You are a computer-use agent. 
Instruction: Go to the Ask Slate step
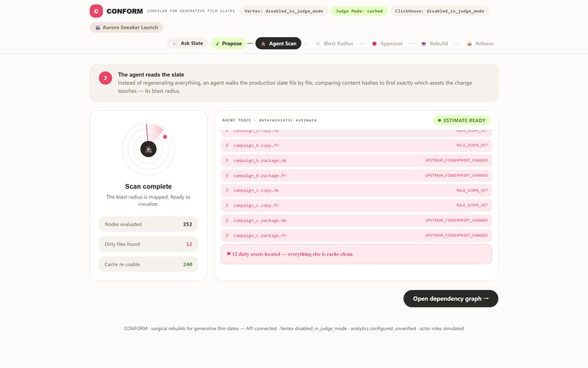[x=187, y=43]
